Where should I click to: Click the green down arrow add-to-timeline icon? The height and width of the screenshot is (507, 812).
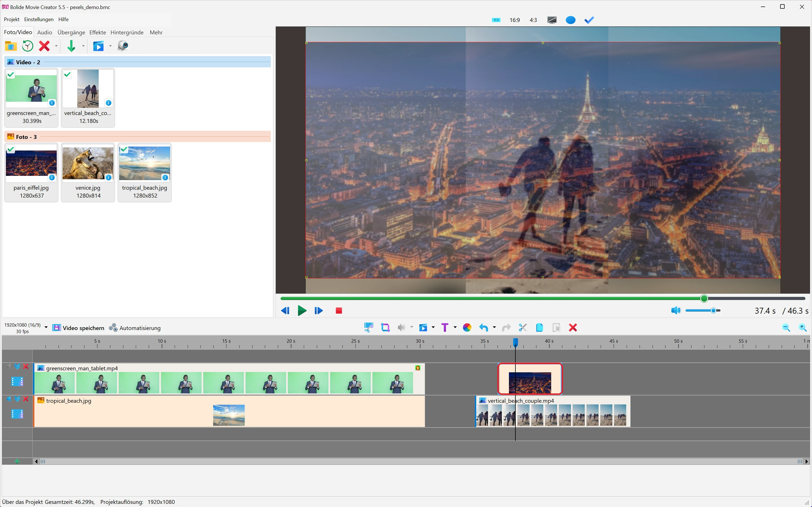pos(71,46)
